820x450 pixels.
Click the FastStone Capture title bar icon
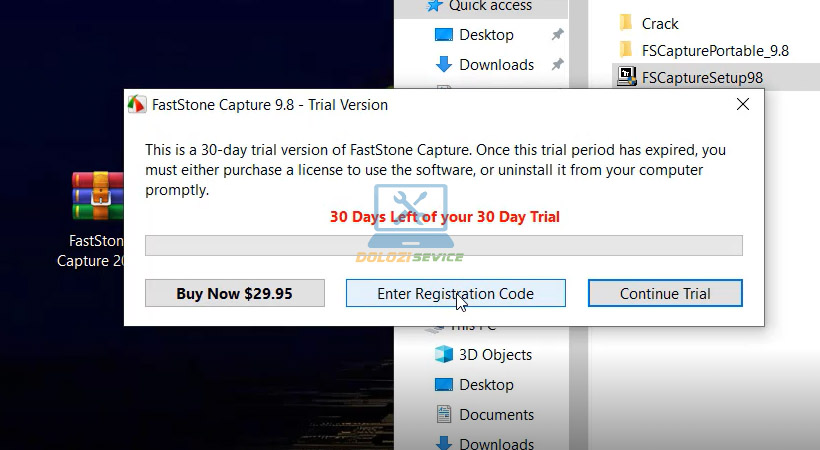(137, 104)
